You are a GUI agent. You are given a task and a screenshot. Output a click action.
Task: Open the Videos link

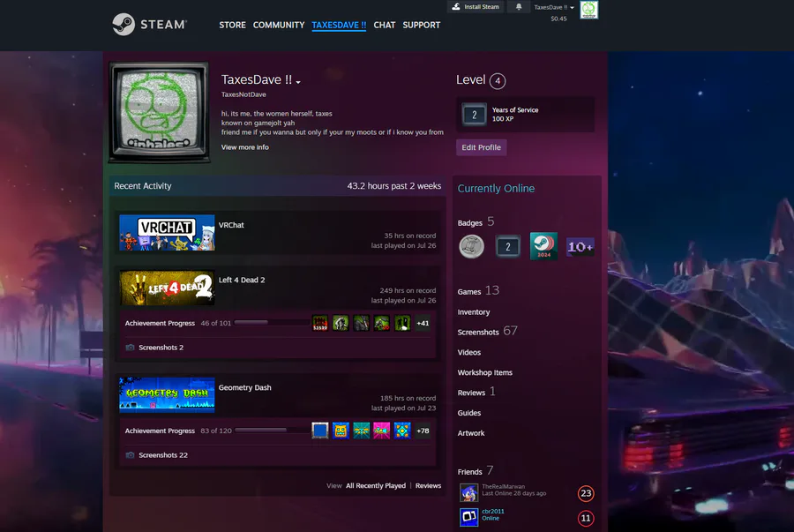point(469,353)
